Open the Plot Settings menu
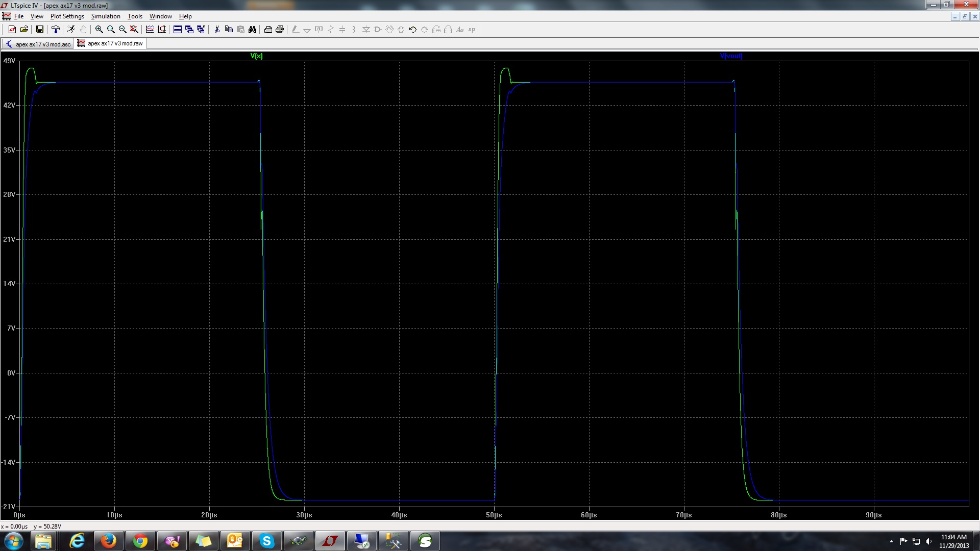 point(67,16)
